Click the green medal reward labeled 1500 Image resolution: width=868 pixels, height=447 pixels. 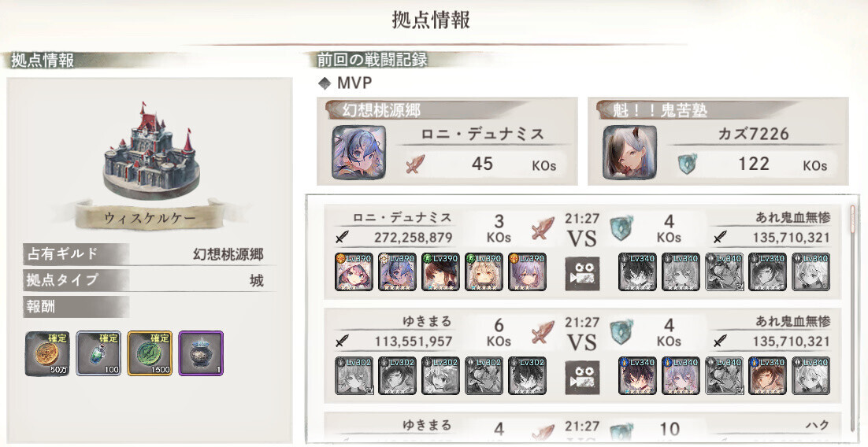(150, 353)
